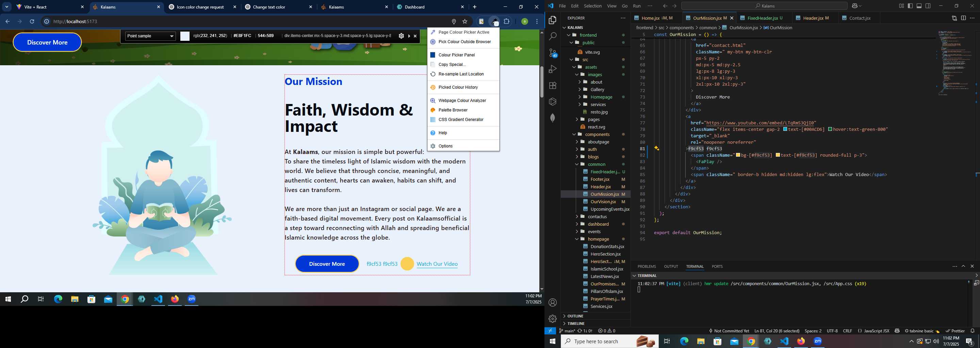
Task: Click Discover More button beside Watch Our Video
Action: (327, 264)
